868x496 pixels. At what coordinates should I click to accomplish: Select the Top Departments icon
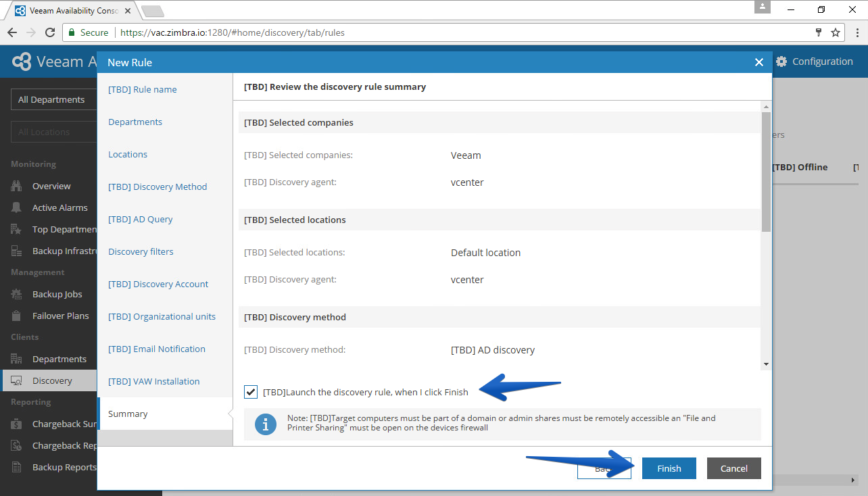[x=17, y=230]
